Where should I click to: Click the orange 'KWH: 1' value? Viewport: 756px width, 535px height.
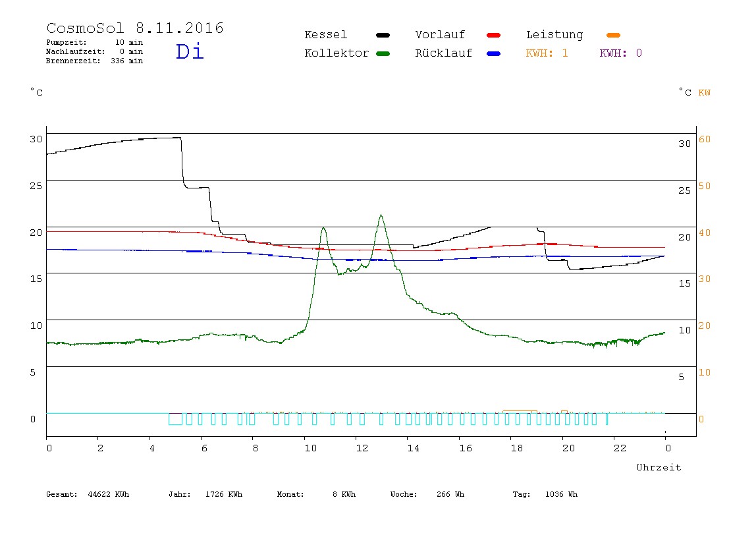tap(547, 53)
